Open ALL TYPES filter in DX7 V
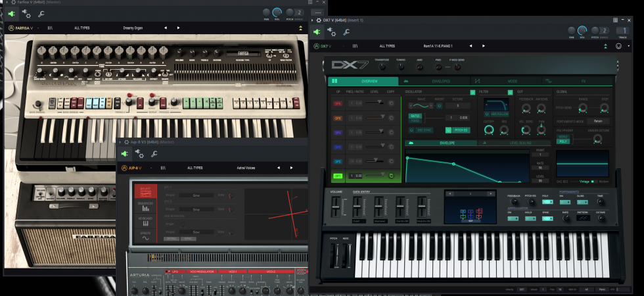The image size is (644, 296). coord(387,46)
